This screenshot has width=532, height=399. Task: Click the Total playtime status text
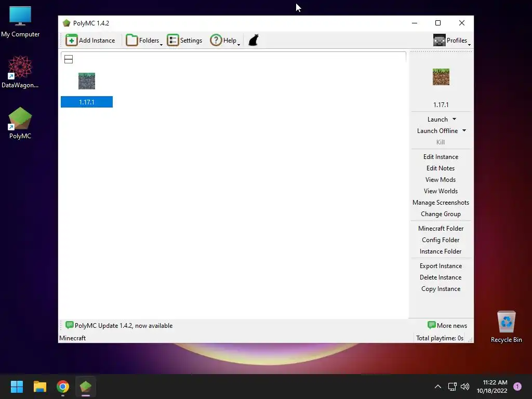[x=440, y=338]
